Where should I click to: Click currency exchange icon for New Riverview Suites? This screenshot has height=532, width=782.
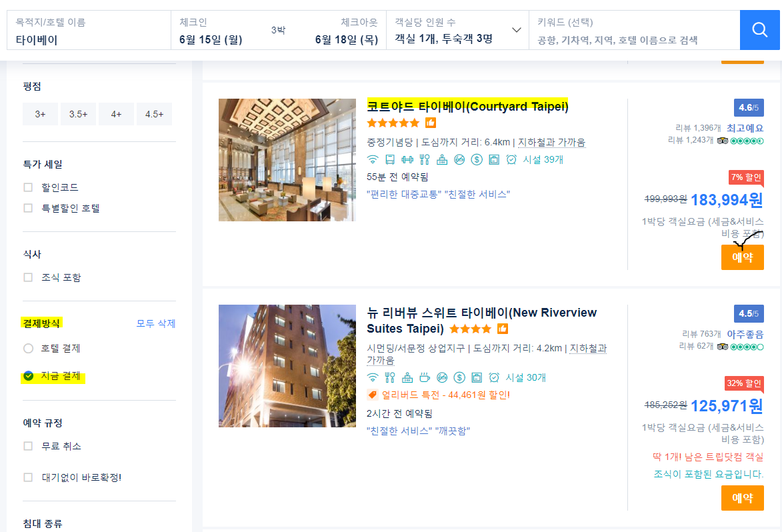[459, 377]
